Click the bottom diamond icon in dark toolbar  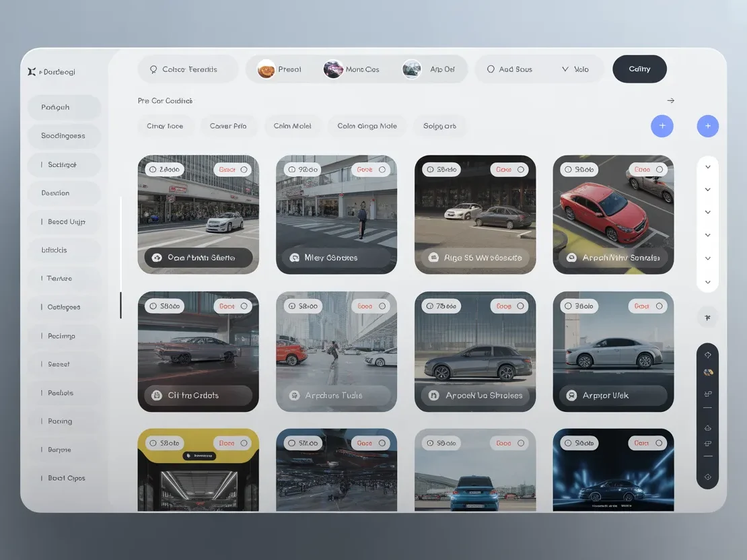click(x=707, y=477)
